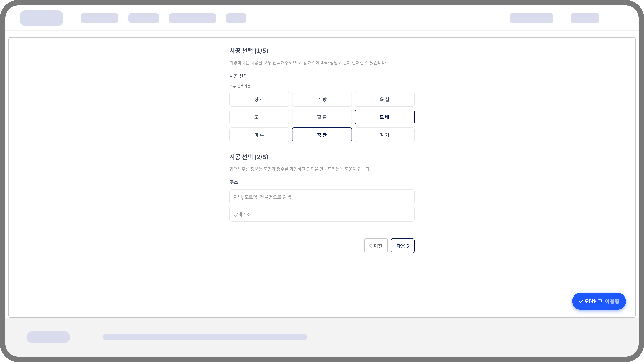This screenshot has width=644, height=362.
Task: Proceed with the 다음 button
Action: (x=402, y=246)
